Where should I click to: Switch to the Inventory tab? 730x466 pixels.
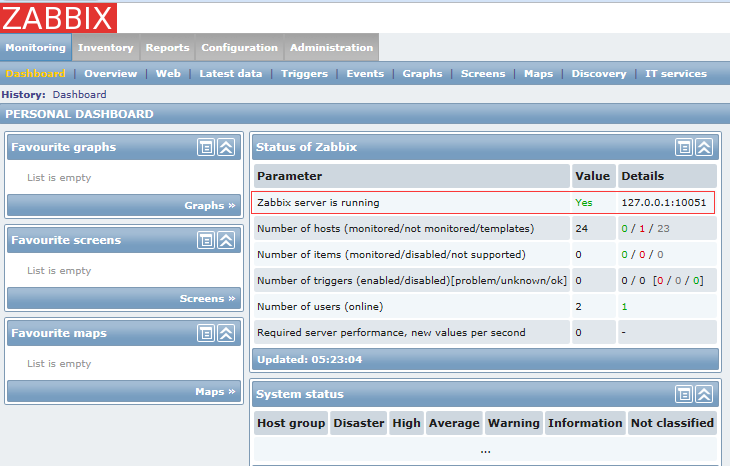[105, 47]
